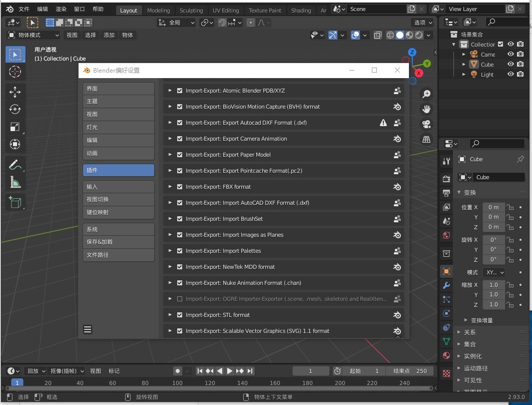Enable the OGRE Importer-Exporter add-on

tap(180, 299)
